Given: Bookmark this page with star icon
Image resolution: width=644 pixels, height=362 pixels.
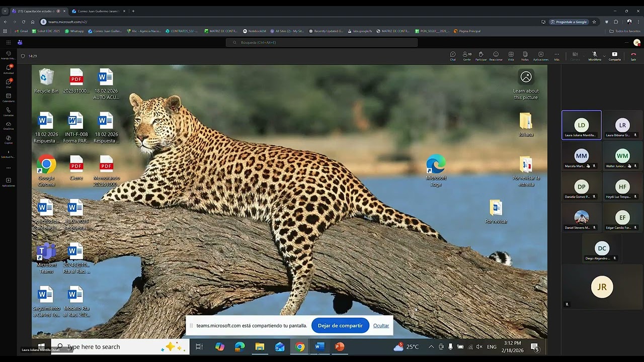Looking at the screenshot, I should (x=594, y=22).
